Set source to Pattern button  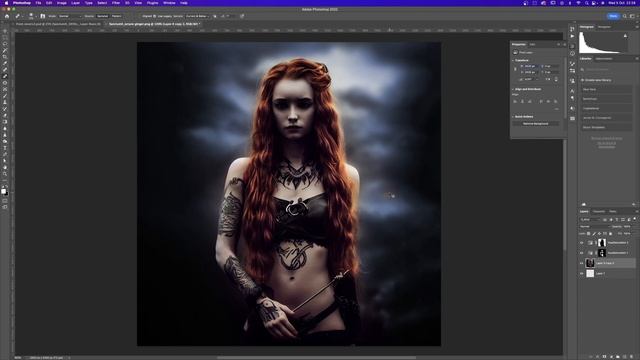click(x=116, y=16)
